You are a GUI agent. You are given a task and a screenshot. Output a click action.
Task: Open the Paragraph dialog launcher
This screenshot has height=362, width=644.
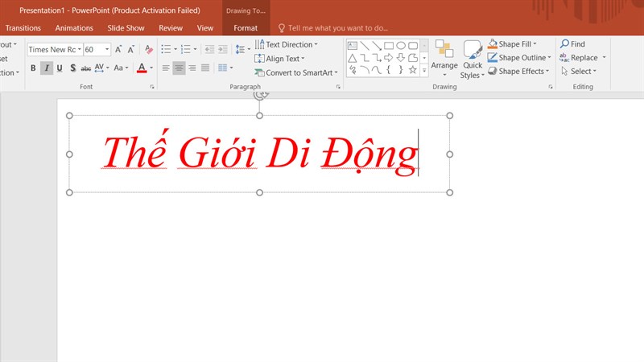pos(338,87)
